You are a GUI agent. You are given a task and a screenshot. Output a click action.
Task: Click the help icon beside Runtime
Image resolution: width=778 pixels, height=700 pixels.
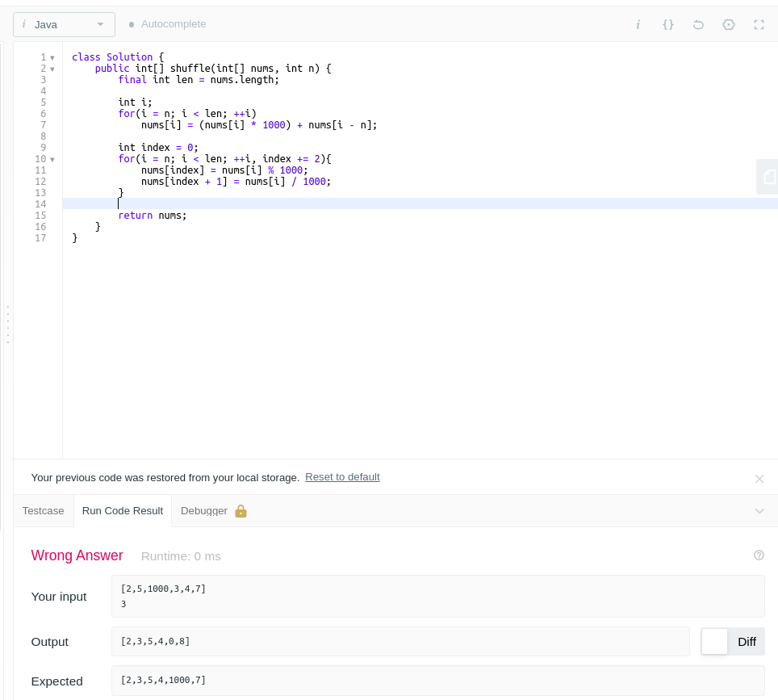pos(759,555)
